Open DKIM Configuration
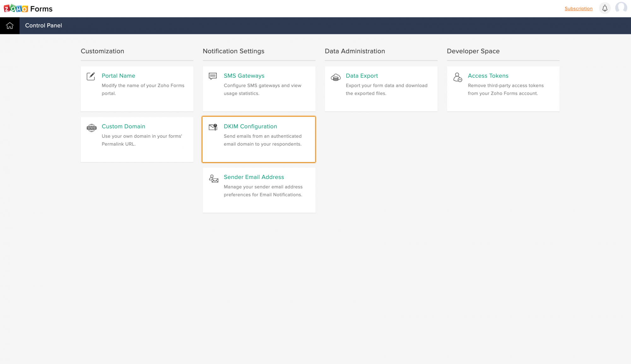This screenshot has width=631, height=364. [250, 126]
